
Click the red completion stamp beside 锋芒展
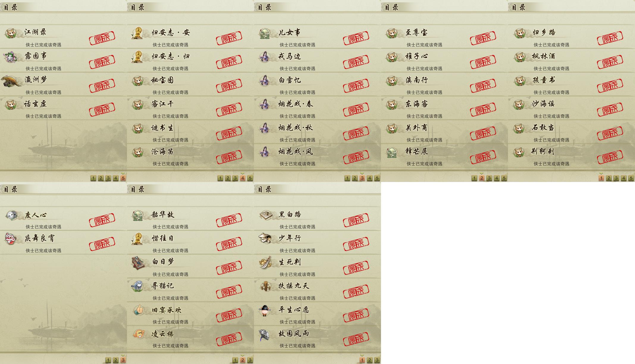point(483,157)
